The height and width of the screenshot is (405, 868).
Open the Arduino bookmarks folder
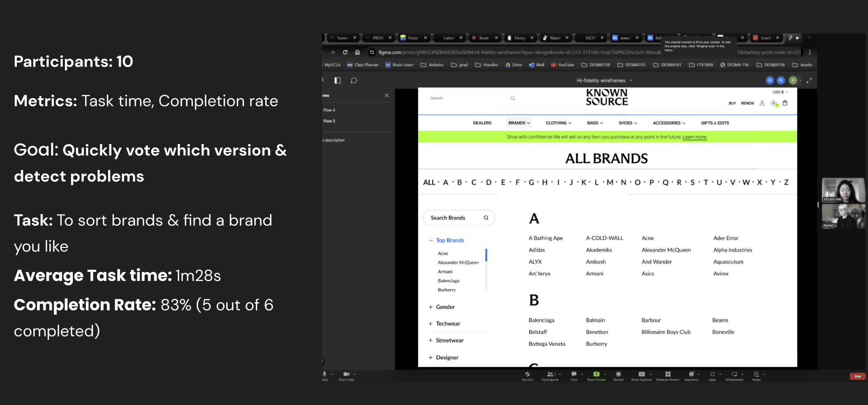point(432,65)
